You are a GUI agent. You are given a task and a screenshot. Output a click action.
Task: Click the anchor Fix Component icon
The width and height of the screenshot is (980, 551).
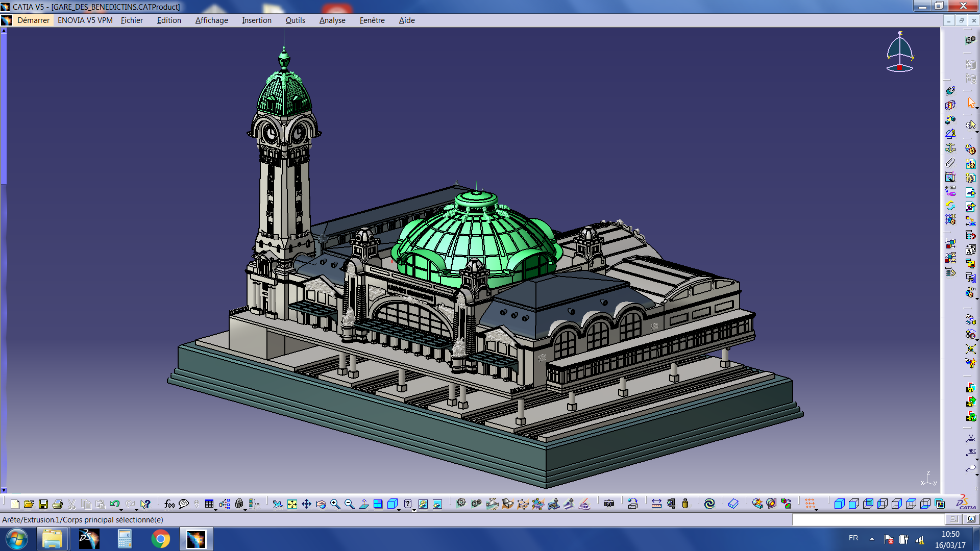(950, 148)
